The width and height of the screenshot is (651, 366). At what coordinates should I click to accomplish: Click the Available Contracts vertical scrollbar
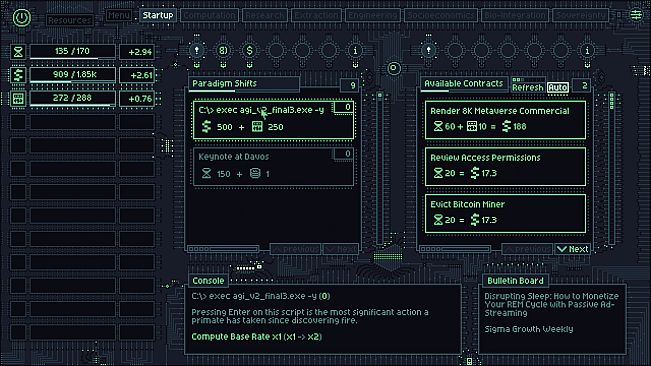[x=612, y=168]
